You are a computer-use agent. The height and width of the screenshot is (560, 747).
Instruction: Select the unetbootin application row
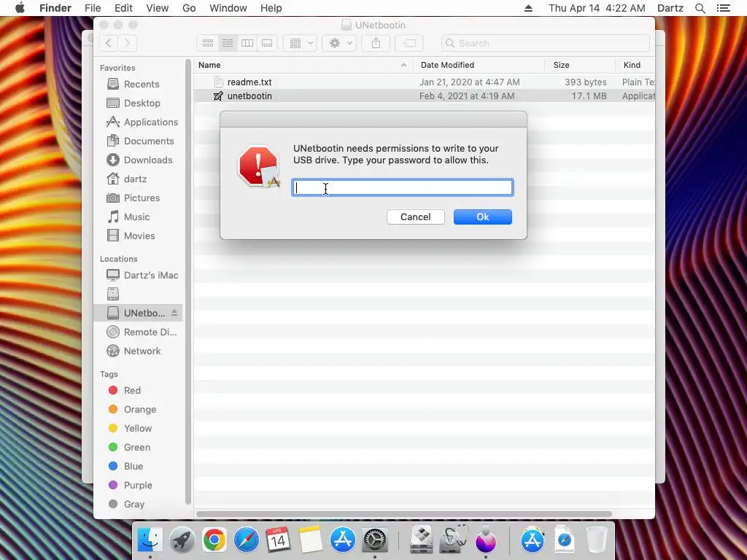pos(425,96)
